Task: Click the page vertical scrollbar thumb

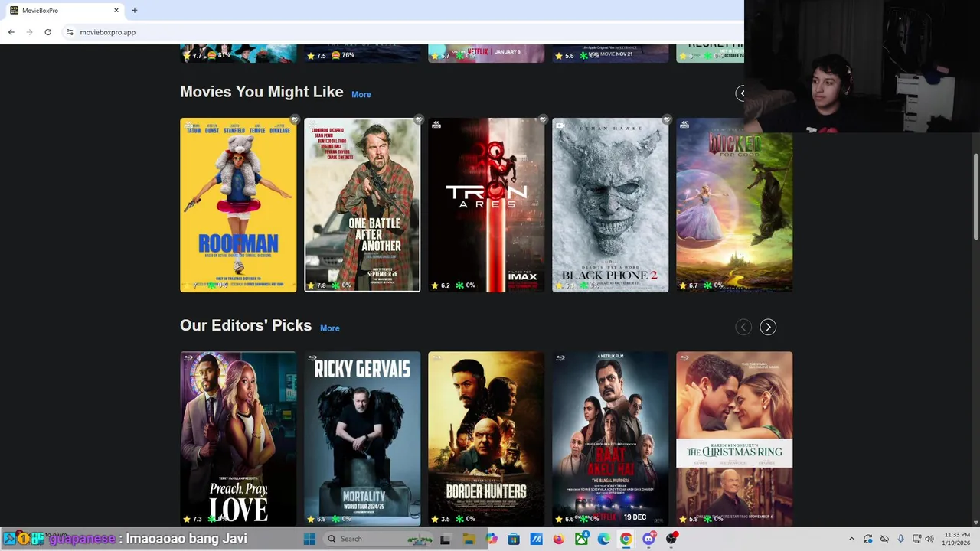Action: pyautogui.click(x=976, y=197)
